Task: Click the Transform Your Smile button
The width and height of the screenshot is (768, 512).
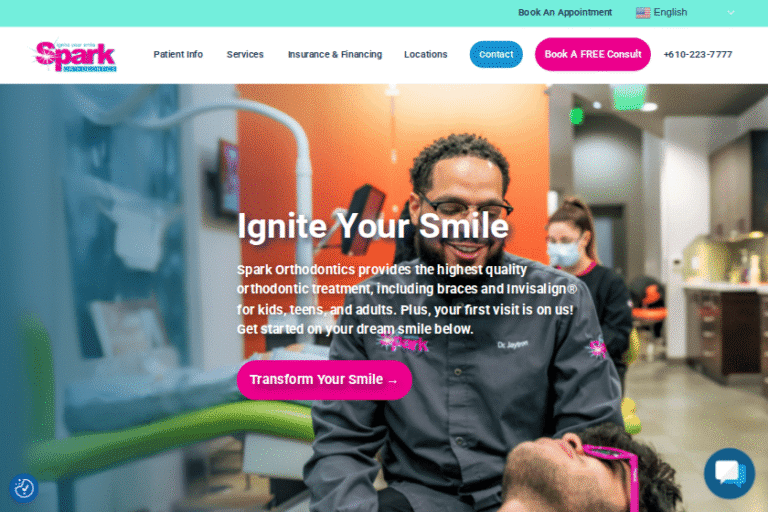Action: [x=324, y=380]
